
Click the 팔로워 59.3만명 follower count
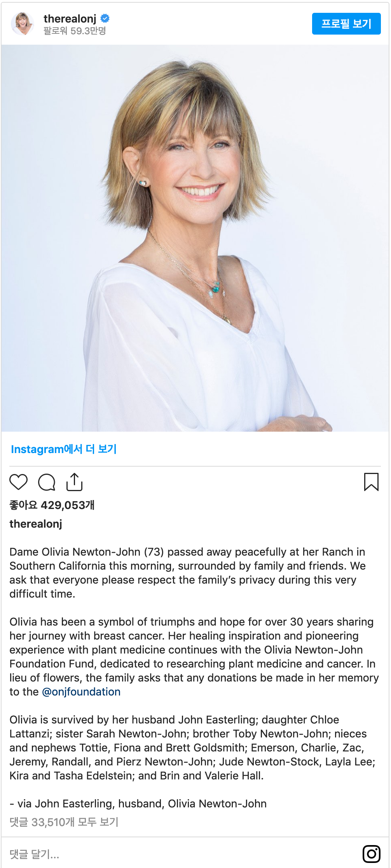(75, 31)
